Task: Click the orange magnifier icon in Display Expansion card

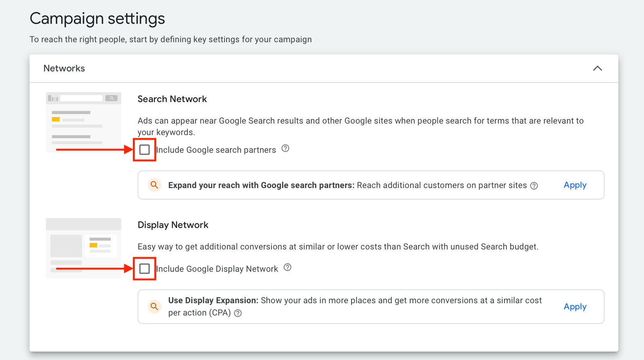Action: point(154,307)
